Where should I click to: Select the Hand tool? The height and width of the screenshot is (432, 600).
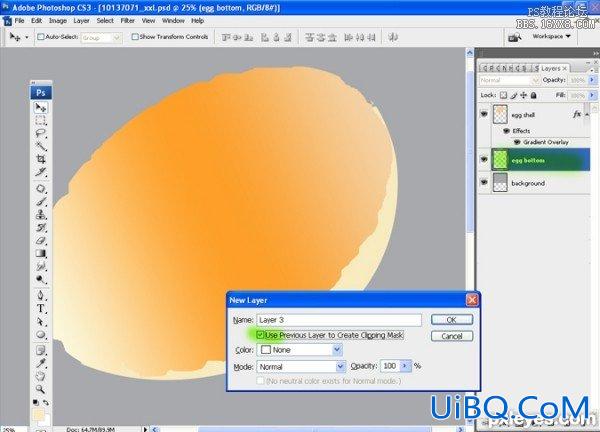pos(41,376)
